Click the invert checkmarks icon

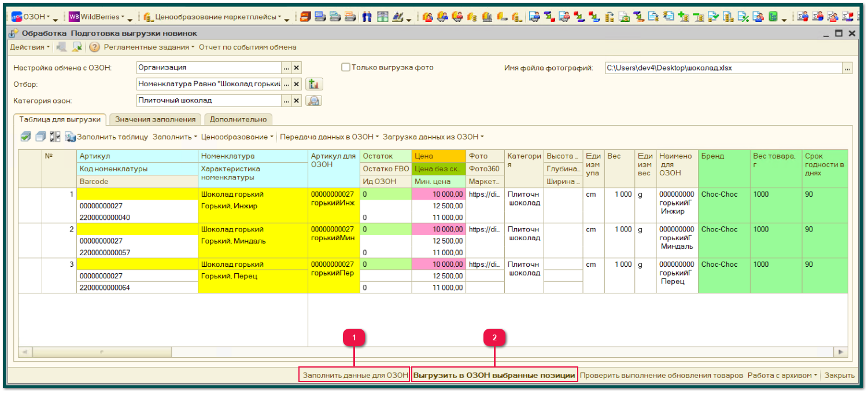click(56, 137)
